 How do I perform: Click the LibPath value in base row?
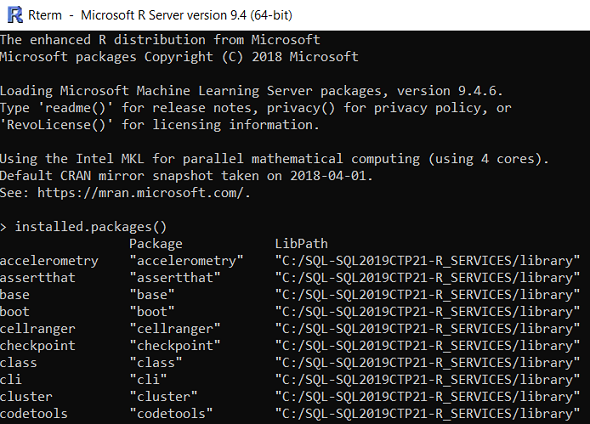click(x=427, y=295)
